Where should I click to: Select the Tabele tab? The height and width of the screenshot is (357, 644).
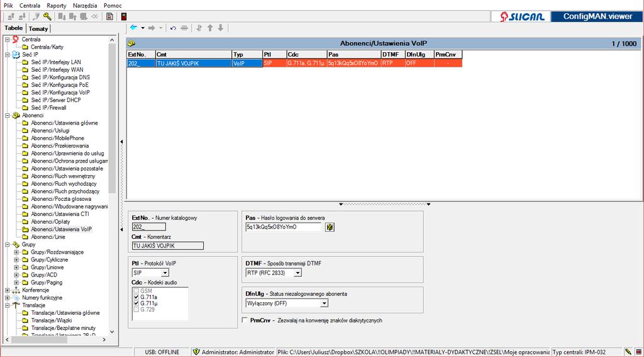14,28
